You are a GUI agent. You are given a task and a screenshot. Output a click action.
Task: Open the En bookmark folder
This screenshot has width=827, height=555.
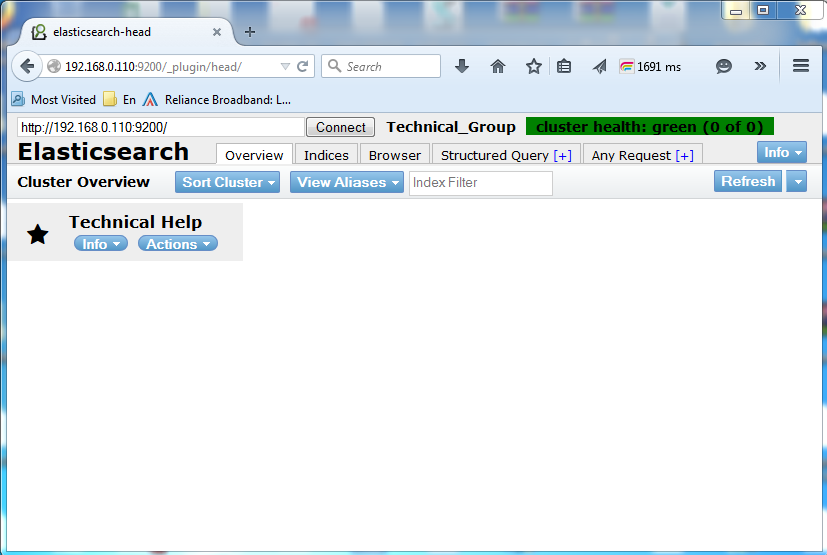[119, 100]
